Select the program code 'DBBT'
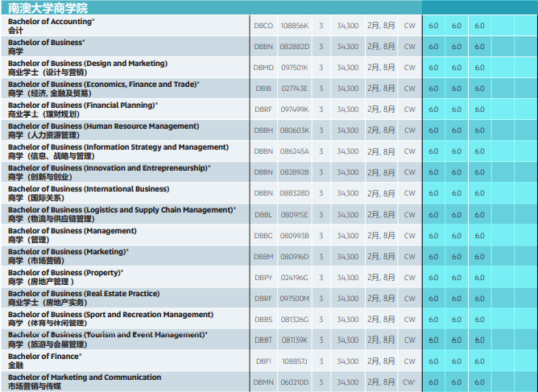This screenshot has width=538, height=392. [x=263, y=340]
